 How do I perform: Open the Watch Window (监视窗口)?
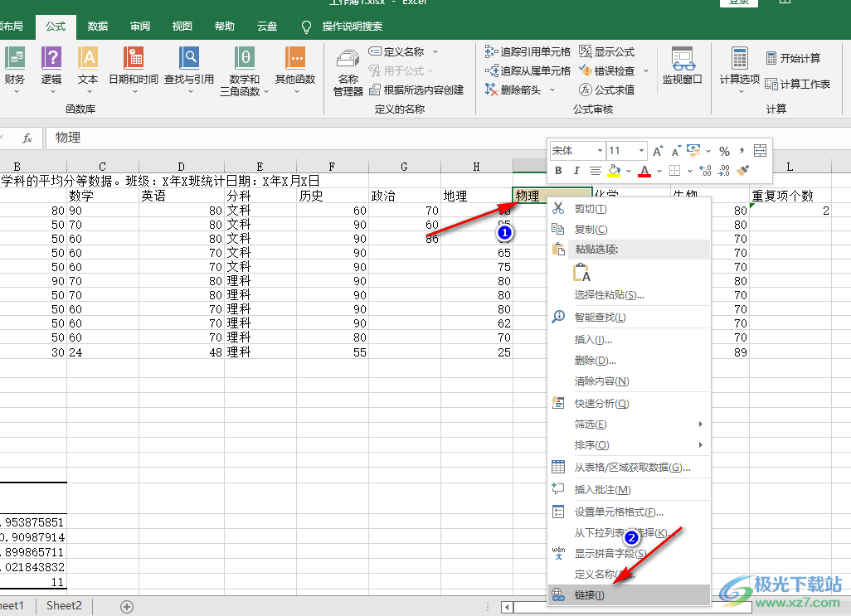(683, 66)
